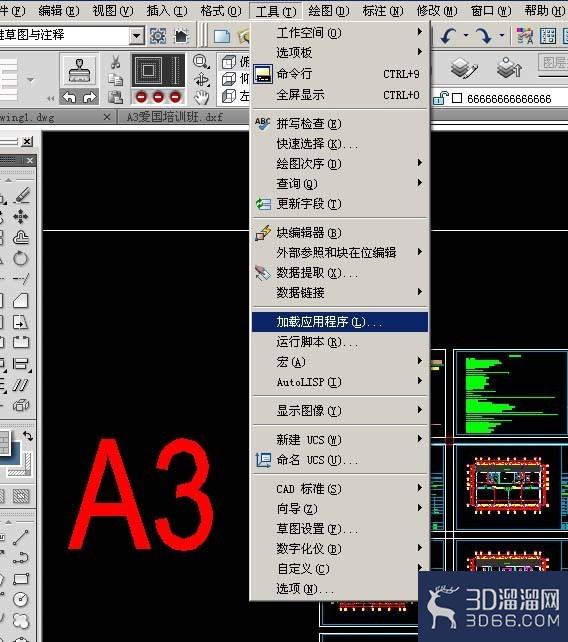Click the middle red minus circle icon
This screenshot has width=568, height=642.
(x=158, y=97)
